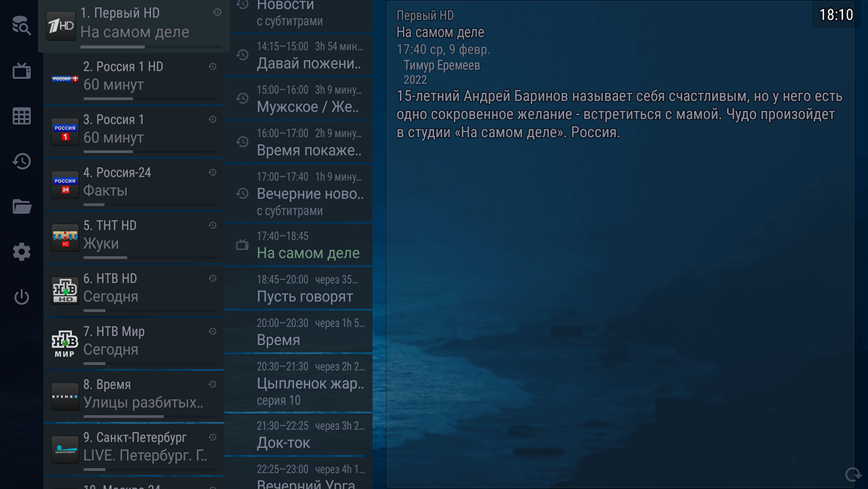Open the 20:00–20:30 Время program

pyautogui.click(x=299, y=332)
